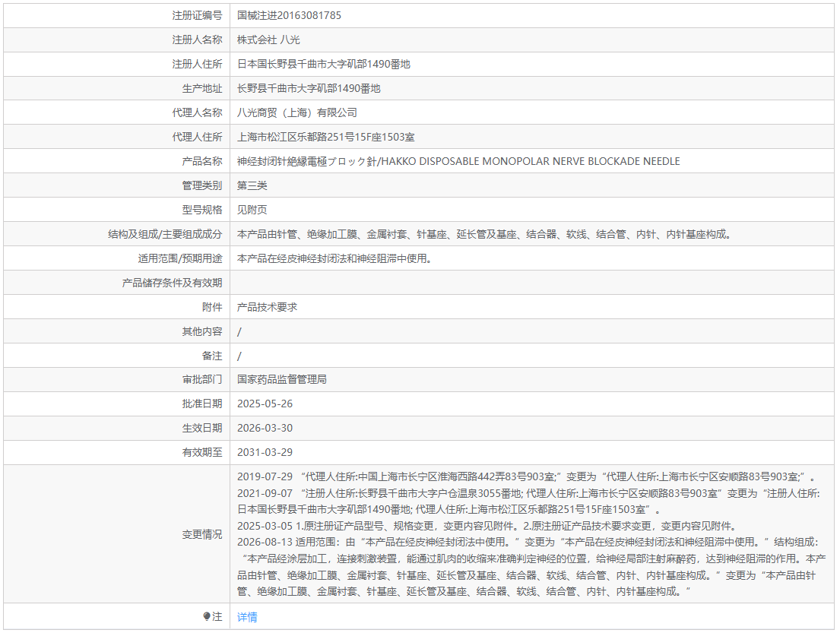
Task: Click the 有效期至 label
Action: tap(202, 453)
